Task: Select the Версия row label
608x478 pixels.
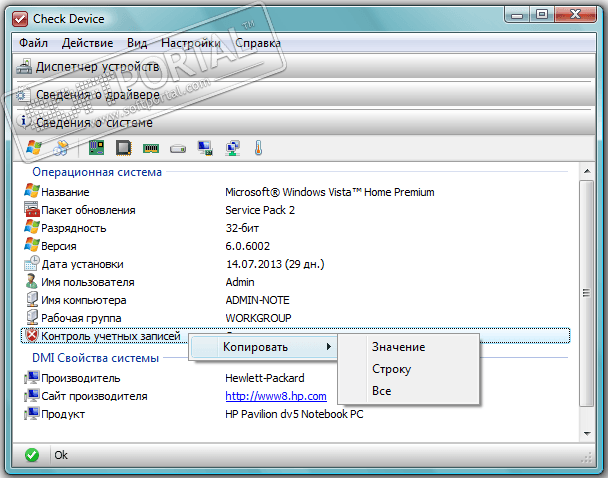Action: click(x=59, y=246)
